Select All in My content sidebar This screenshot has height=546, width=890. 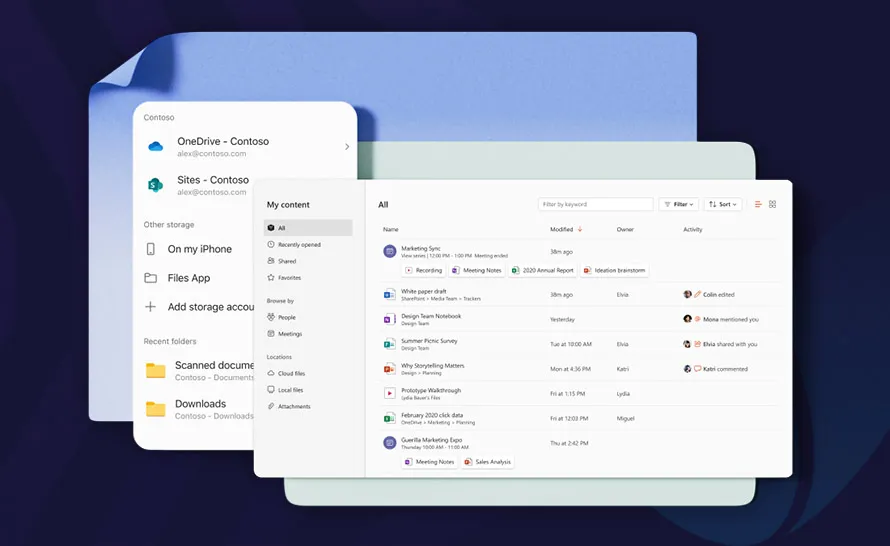(x=308, y=228)
